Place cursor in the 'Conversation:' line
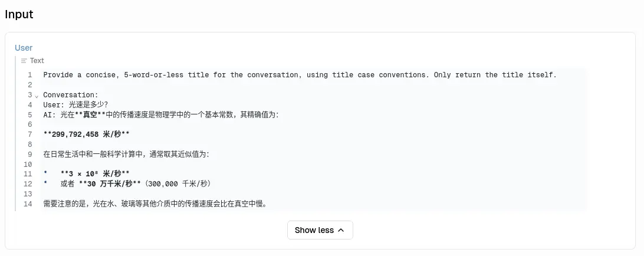Viewport: 644px width, 256px height. pyautogui.click(x=70, y=95)
